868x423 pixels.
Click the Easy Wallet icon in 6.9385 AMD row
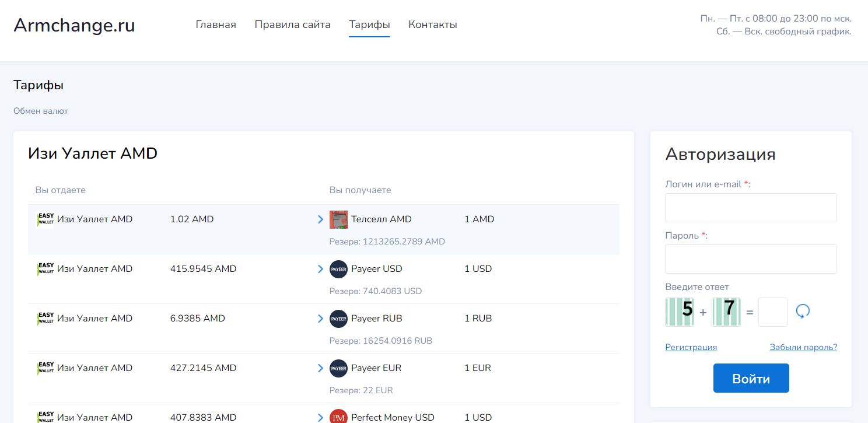[45, 319]
